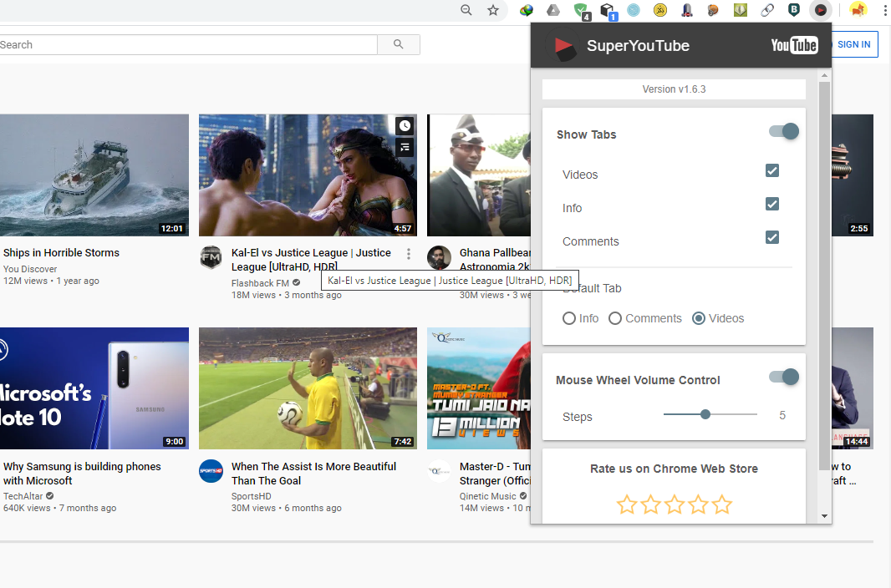Screen dimensions: 891x588
Task: Select Info as the default tab
Action: pyautogui.click(x=569, y=318)
